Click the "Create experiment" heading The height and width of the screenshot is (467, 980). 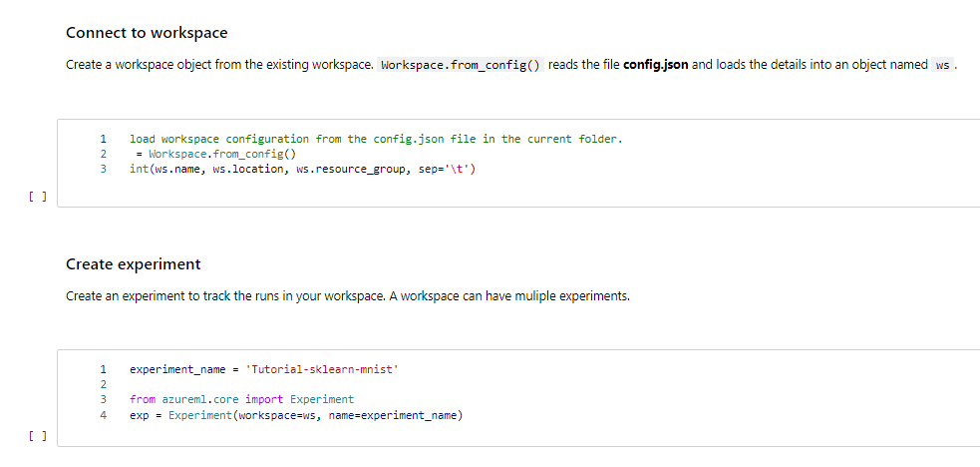point(133,264)
